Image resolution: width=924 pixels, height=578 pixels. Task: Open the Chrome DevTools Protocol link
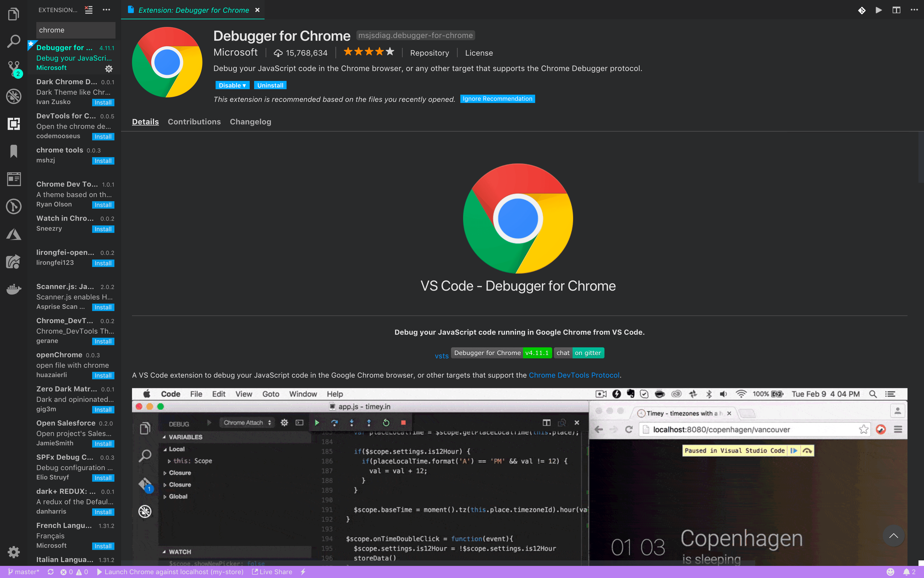574,375
